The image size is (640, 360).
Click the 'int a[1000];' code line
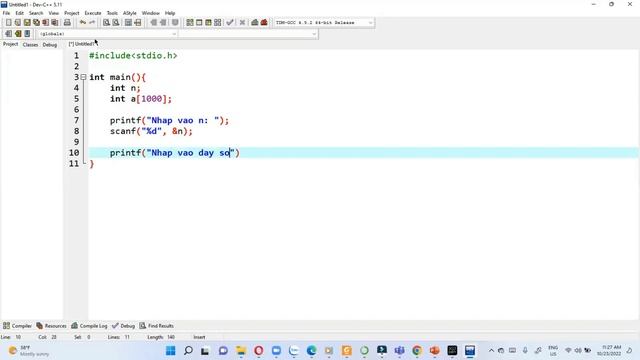click(x=141, y=99)
